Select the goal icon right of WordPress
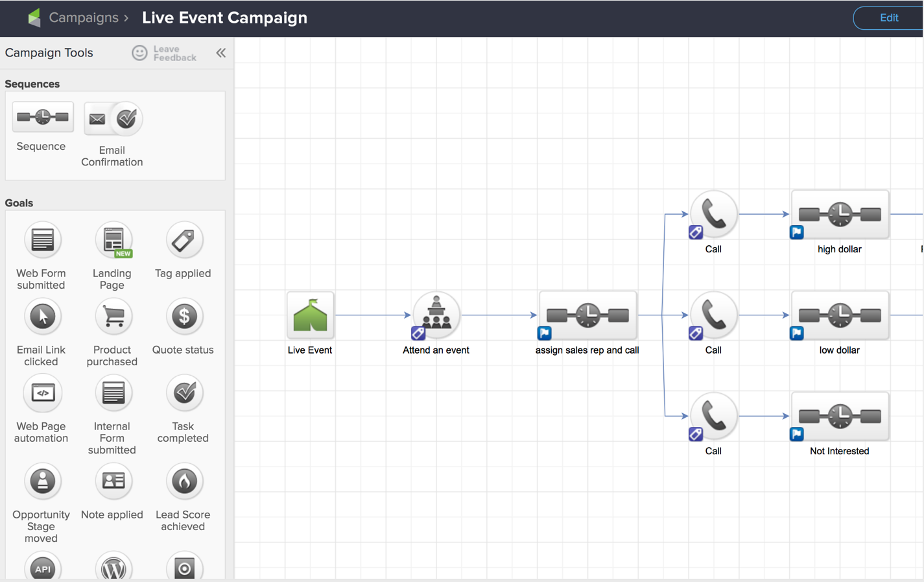This screenshot has width=924, height=582. 184,566
